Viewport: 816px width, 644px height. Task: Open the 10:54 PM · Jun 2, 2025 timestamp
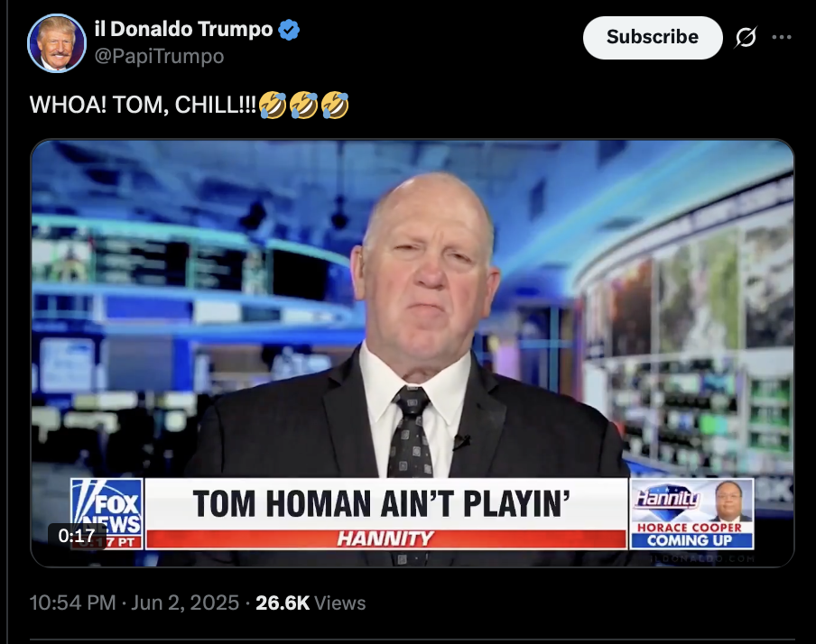pos(134,603)
